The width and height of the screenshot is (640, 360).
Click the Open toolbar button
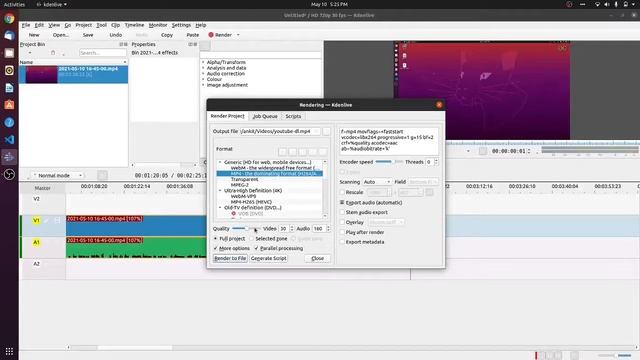(x=60, y=35)
